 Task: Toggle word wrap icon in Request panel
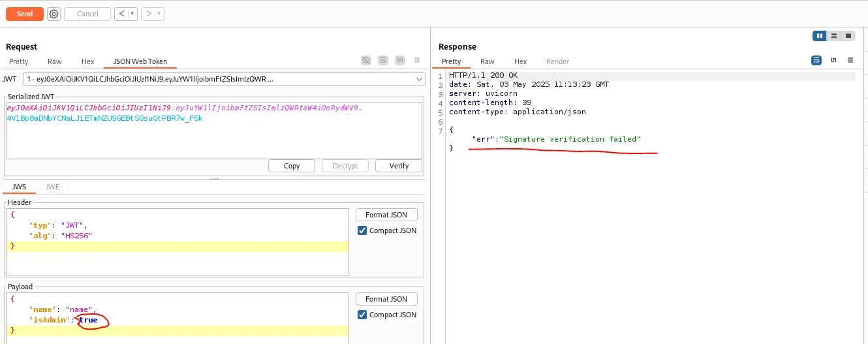click(383, 60)
